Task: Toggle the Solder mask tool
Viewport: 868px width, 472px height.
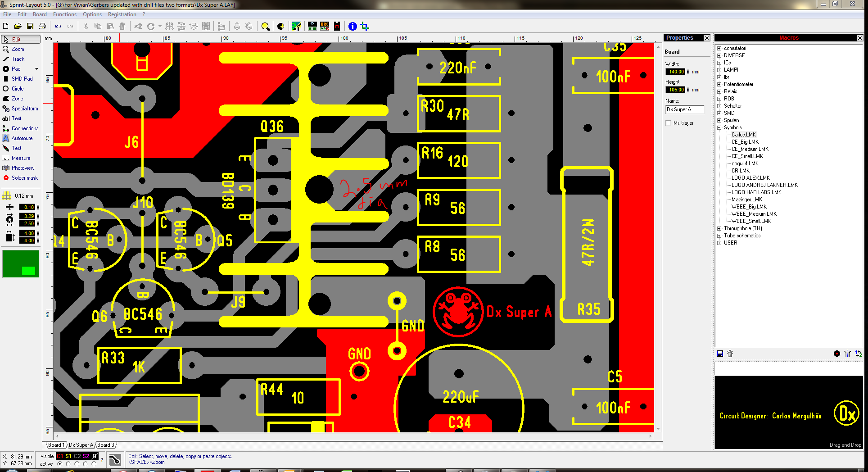Action: [x=21, y=178]
